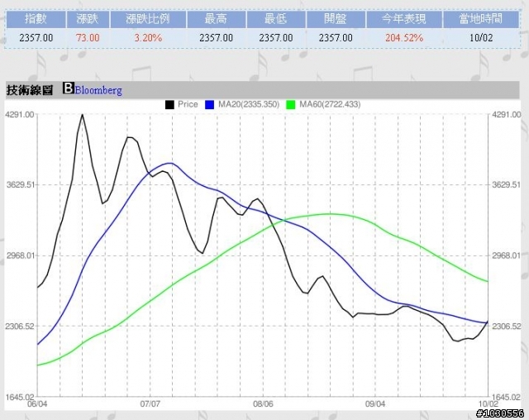Select the MA60(2722.433) legend label

coord(330,104)
